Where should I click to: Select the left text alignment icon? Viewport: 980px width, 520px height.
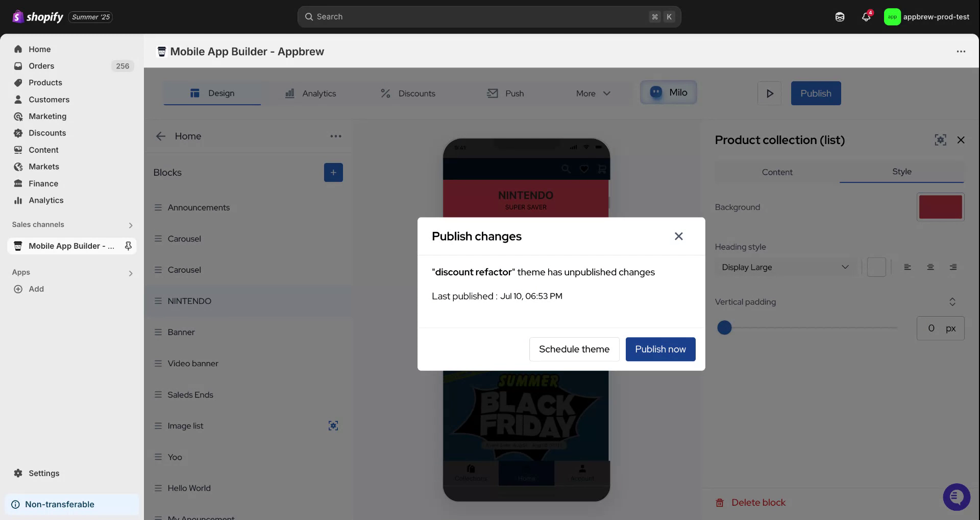(908, 267)
